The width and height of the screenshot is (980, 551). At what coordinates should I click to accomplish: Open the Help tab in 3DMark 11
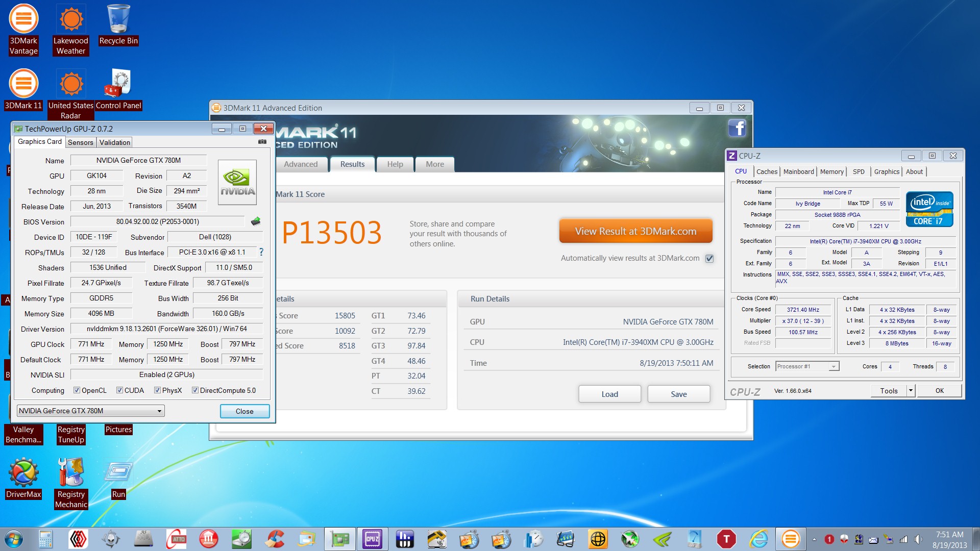(395, 164)
